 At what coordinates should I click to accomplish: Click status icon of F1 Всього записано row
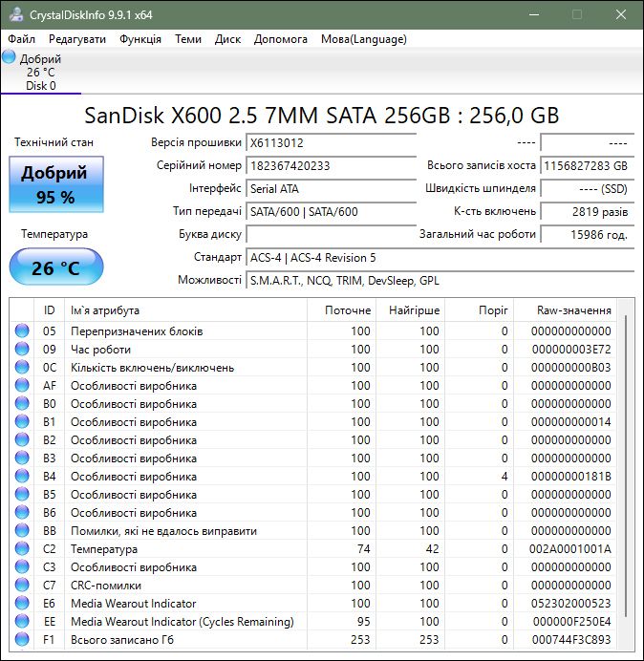[22, 639]
